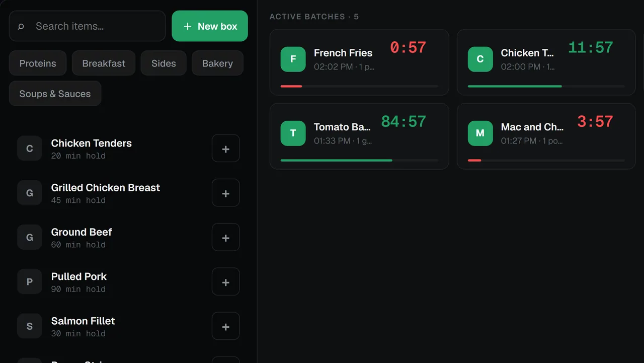644x363 pixels.
Task: Select the Salmon Fillet item name
Action: click(x=83, y=321)
